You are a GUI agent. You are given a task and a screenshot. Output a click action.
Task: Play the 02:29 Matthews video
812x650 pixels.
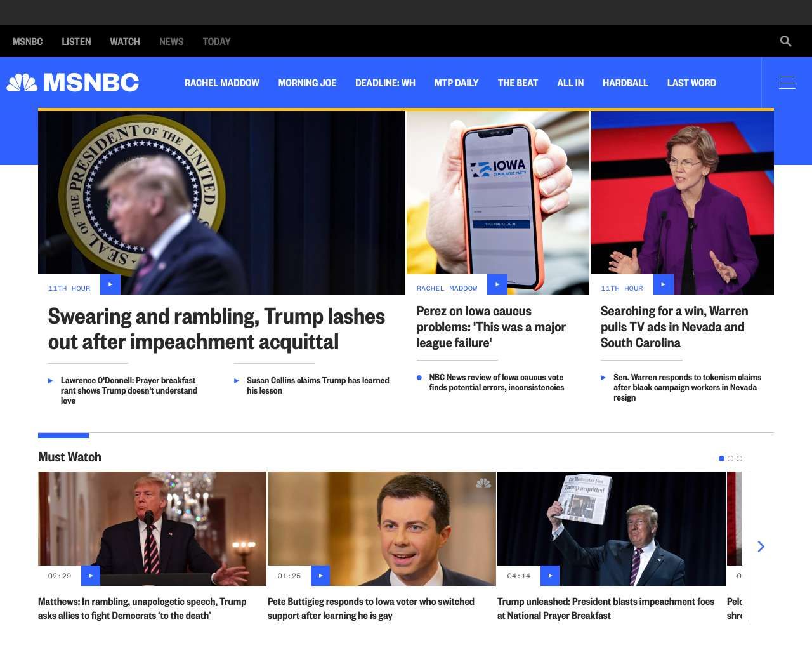(x=91, y=576)
